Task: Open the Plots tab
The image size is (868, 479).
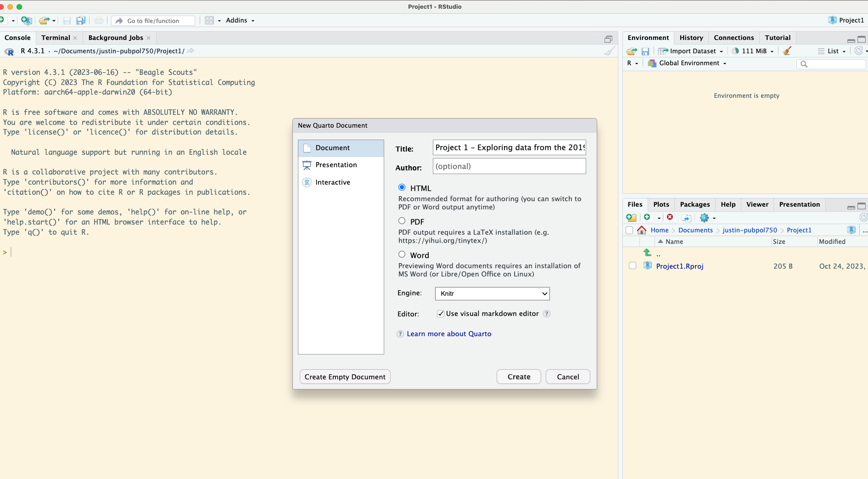Action: point(661,204)
